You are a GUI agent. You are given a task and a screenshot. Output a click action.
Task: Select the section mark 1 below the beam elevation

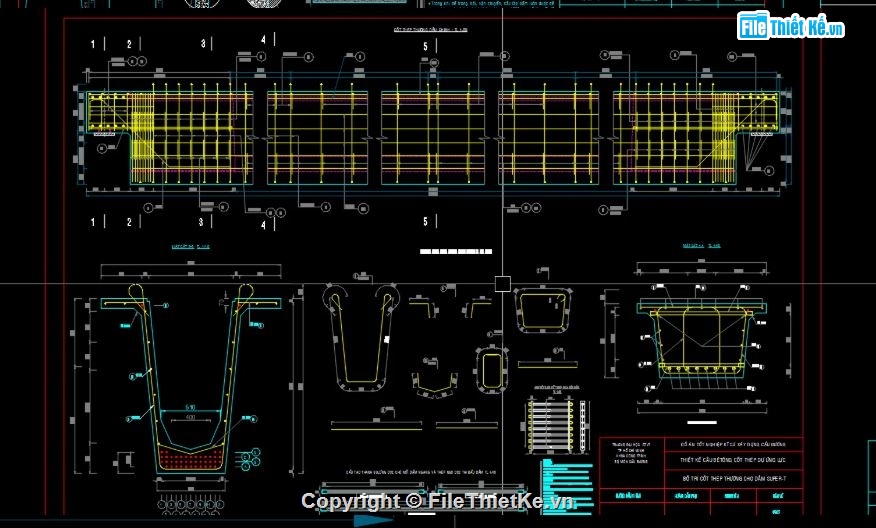coord(93,222)
